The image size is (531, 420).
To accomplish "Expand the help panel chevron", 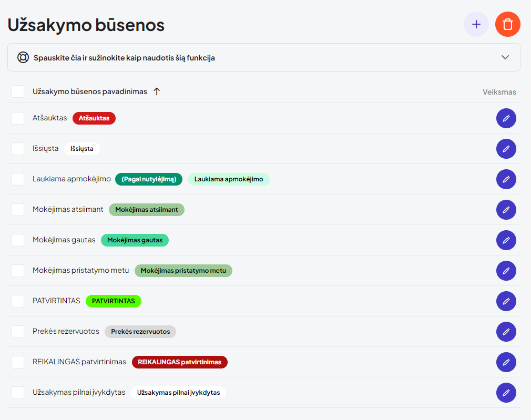I will click(x=505, y=57).
